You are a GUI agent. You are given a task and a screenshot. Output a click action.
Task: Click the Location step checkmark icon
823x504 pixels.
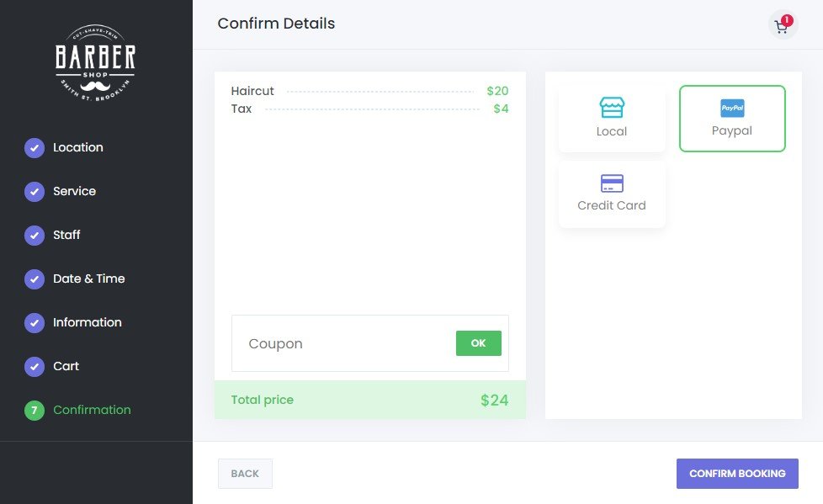tap(35, 148)
